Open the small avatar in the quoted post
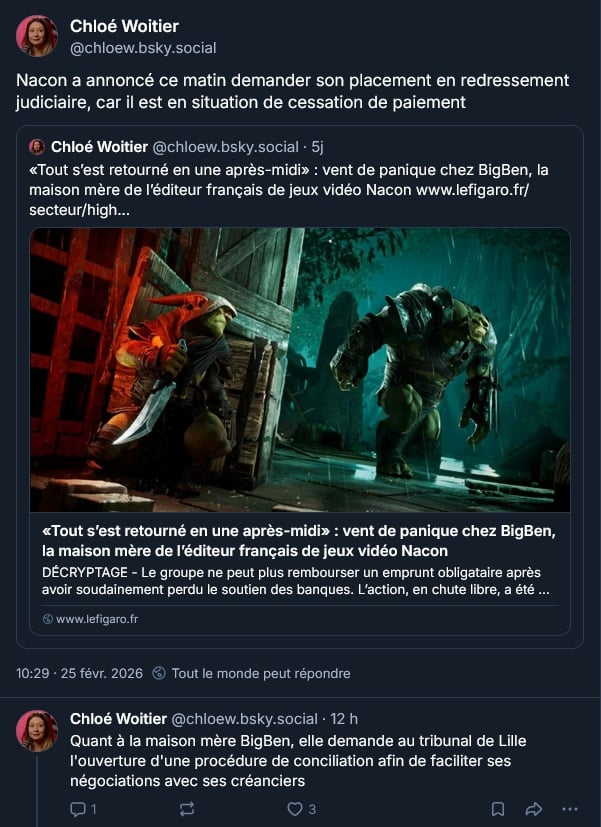This screenshot has height=827, width=601. [x=37, y=147]
